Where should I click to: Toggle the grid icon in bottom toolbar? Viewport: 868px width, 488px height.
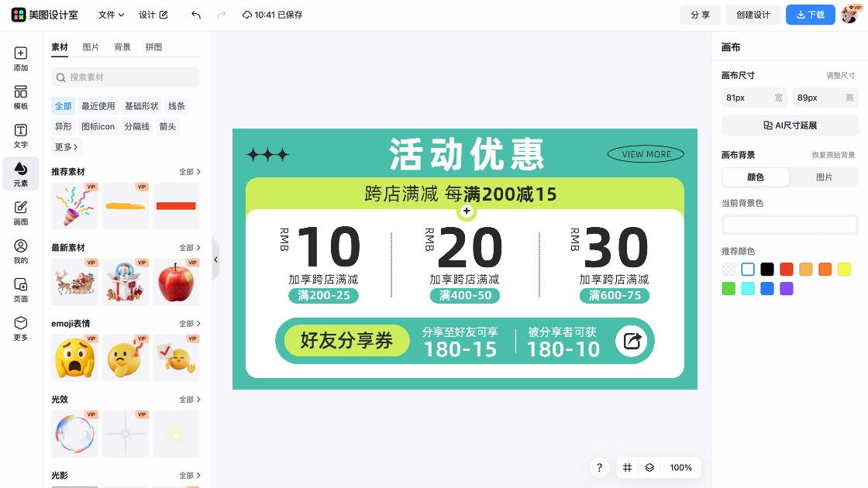point(627,468)
